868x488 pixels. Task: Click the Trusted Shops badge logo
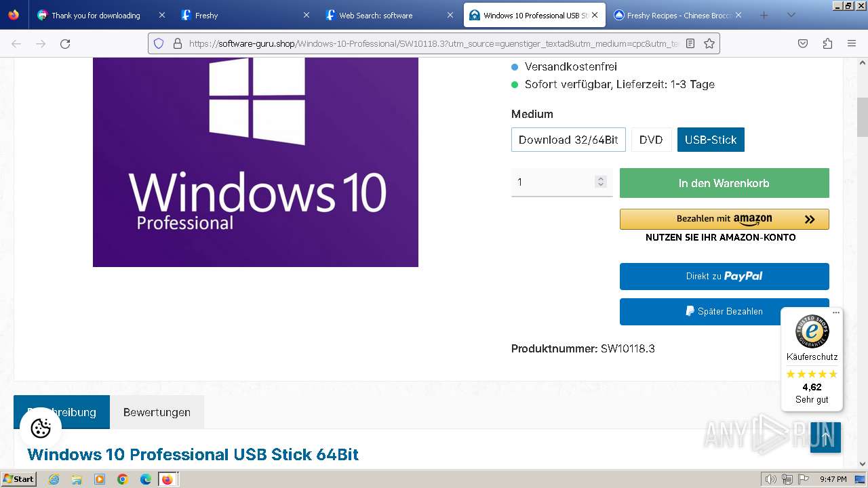pos(812,332)
